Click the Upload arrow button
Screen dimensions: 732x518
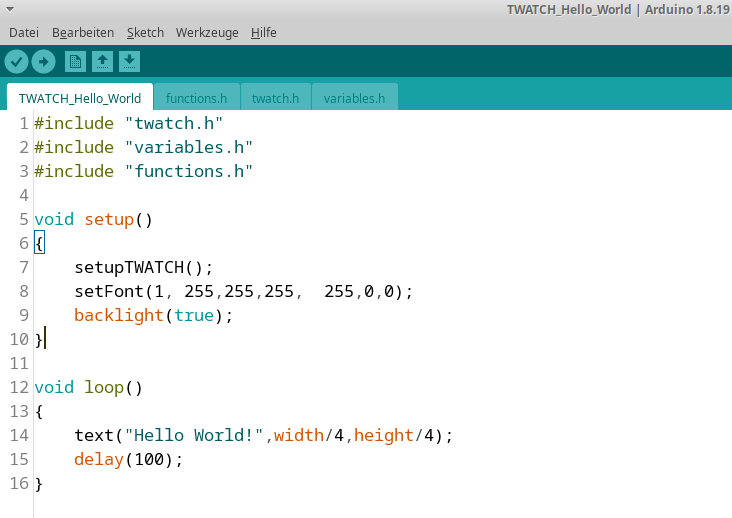pyautogui.click(x=43, y=62)
